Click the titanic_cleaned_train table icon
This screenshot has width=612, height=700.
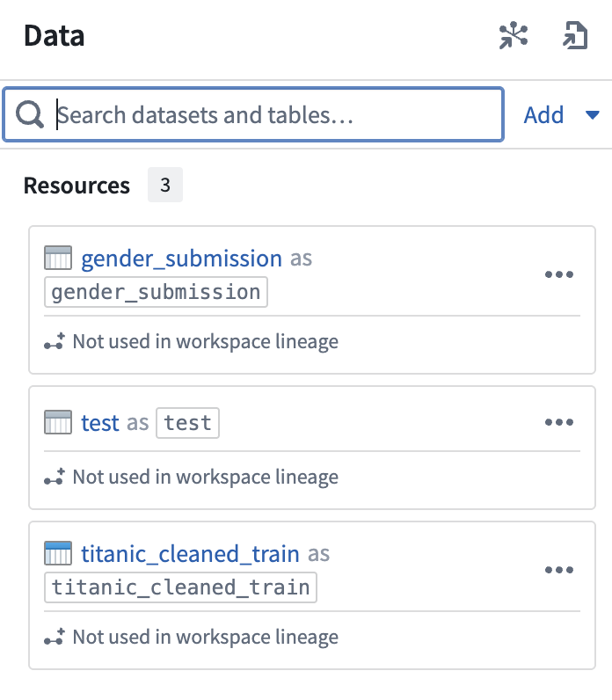[58, 553]
